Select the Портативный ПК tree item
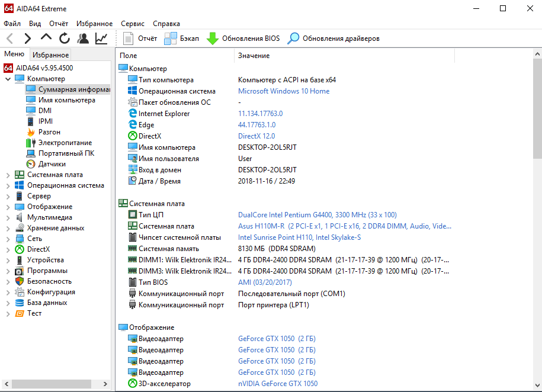The height and width of the screenshot is (392, 542). (60, 153)
